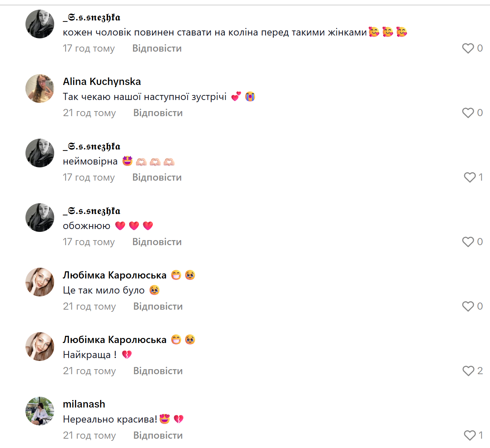Visit the milanash username profile
The image size is (490, 448).
pos(84,404)
